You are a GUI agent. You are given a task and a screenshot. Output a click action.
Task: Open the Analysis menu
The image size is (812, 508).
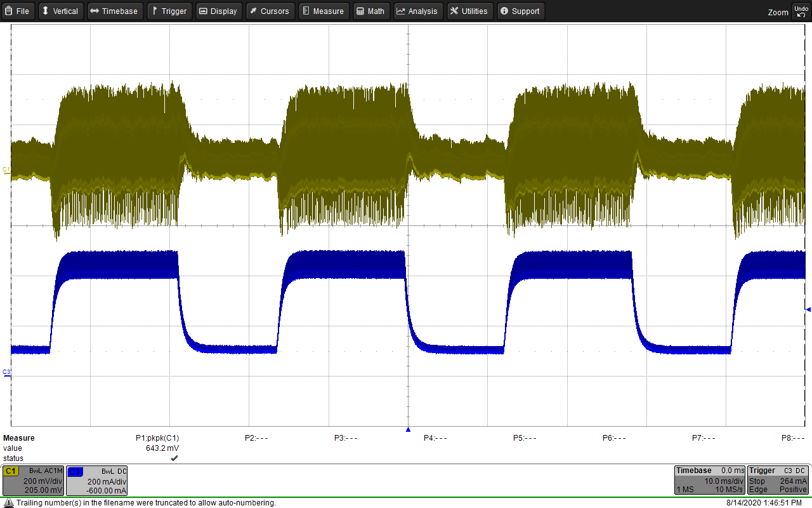418,11
